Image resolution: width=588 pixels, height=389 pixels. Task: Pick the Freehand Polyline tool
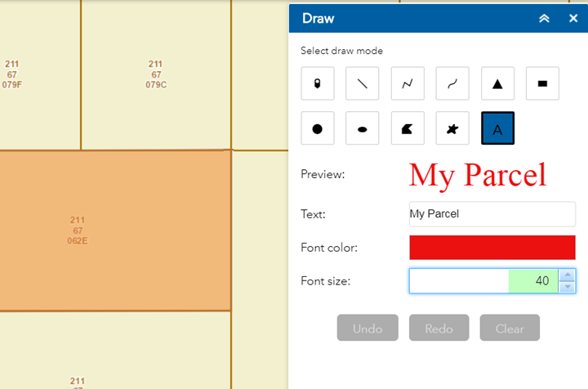tap(452, 83)
